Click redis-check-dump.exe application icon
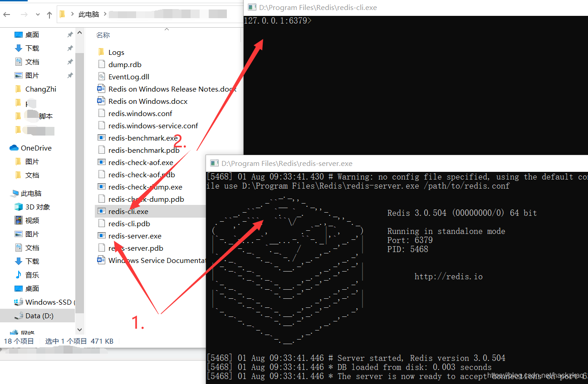588x384 pixels. click(x=102, y=187)
